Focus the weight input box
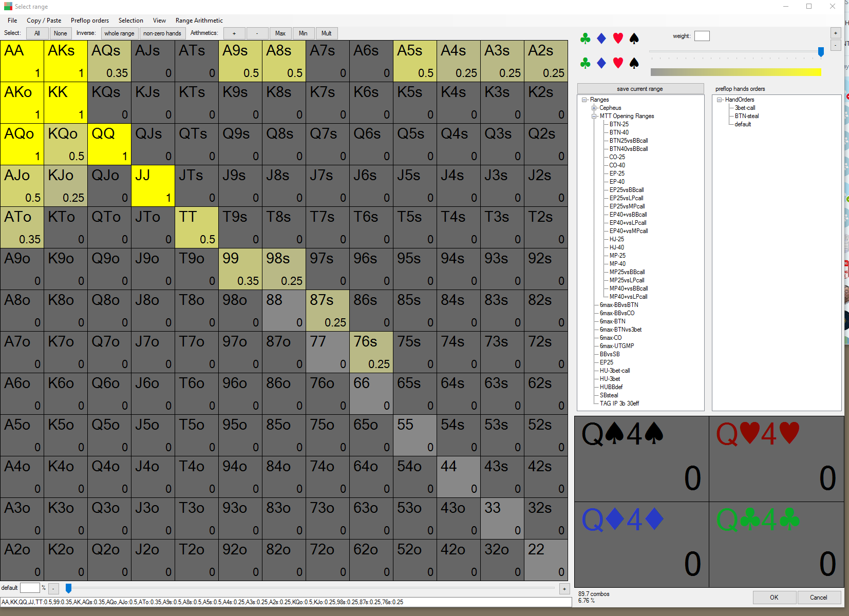 point(702,36)
